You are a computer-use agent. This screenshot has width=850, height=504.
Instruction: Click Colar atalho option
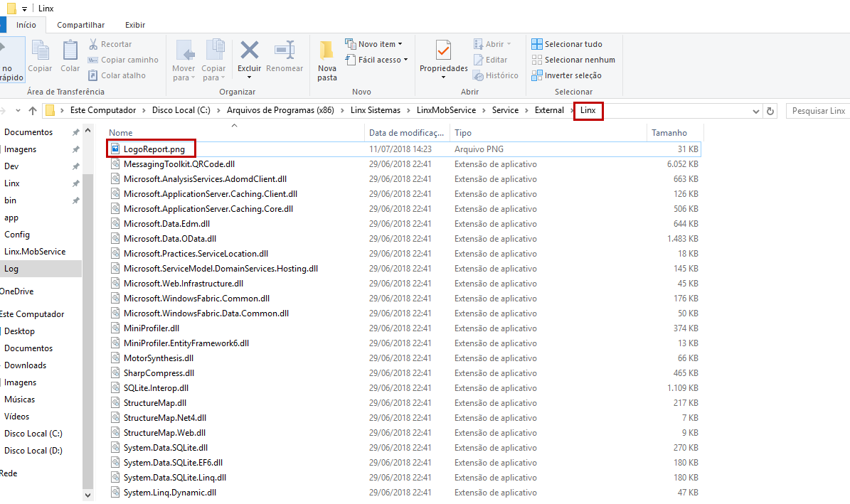(117, 75)
